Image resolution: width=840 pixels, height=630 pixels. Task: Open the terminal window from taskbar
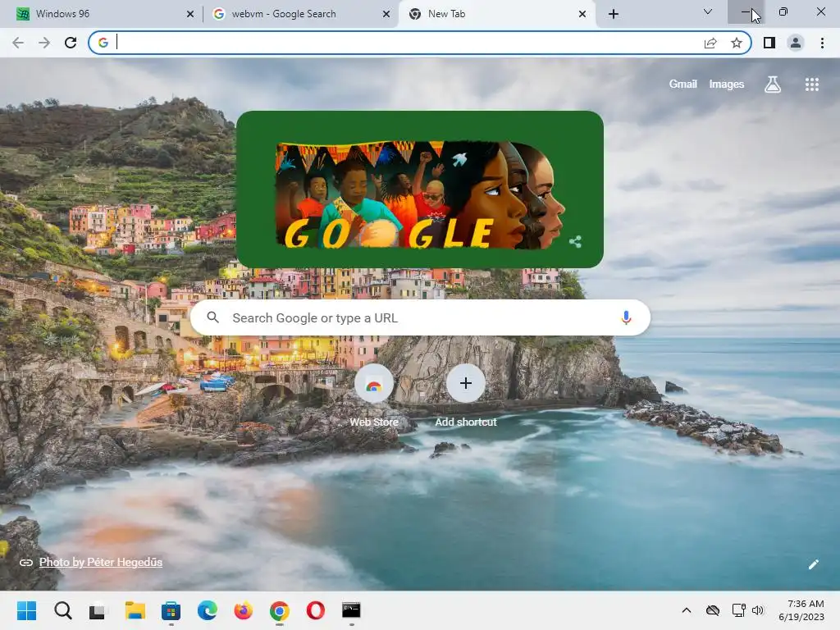(x=351, y=610)
